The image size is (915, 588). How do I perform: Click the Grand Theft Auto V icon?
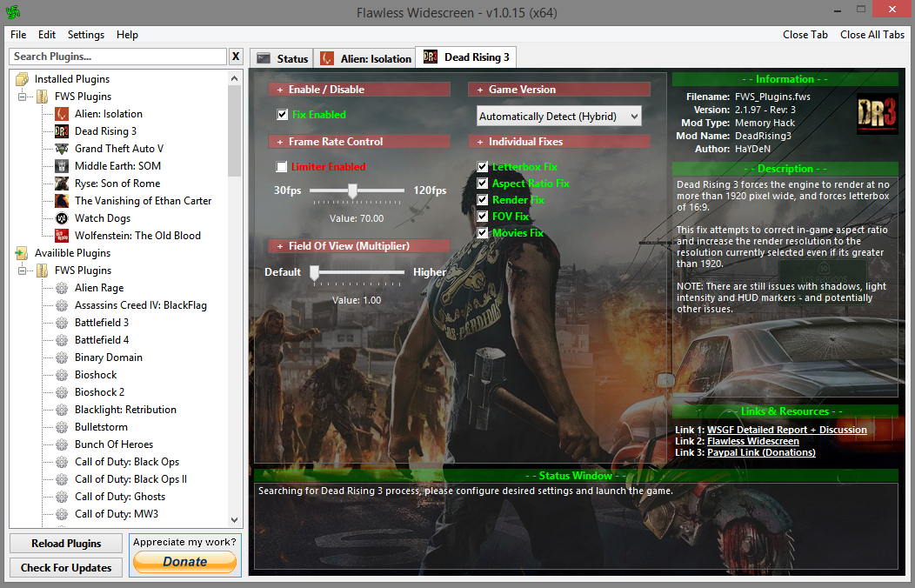[x=62, y=149]
